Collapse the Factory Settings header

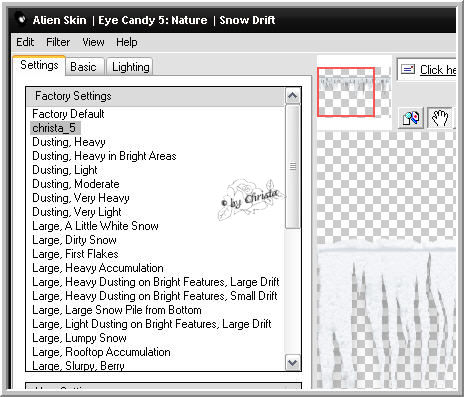[x=155, y=96]
